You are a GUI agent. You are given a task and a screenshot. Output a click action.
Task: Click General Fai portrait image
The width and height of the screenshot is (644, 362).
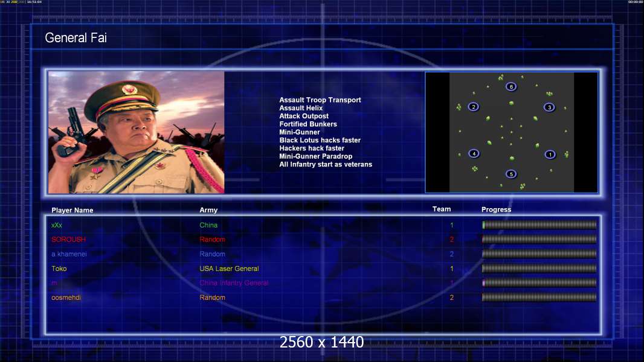(x=137, y=132)
